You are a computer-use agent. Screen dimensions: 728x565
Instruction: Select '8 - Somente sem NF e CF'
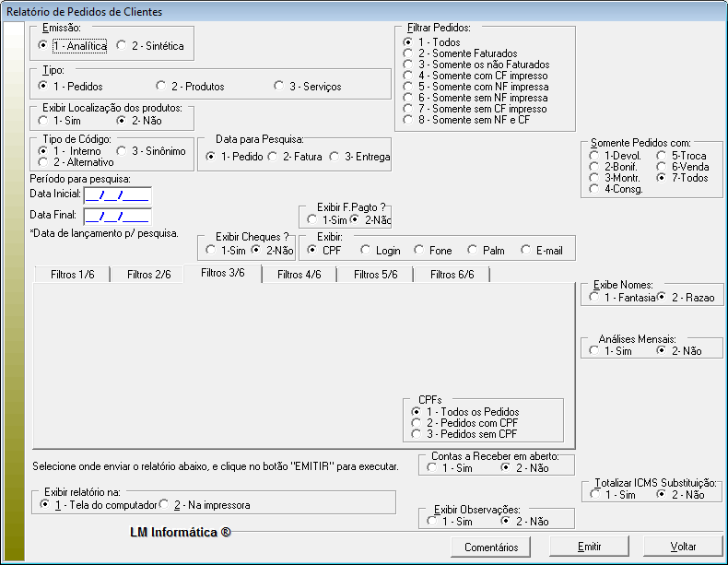coord(408,120)
